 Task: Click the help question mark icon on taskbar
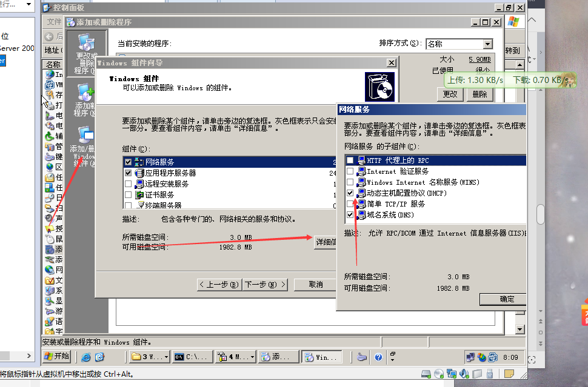(x=378, y=357)
